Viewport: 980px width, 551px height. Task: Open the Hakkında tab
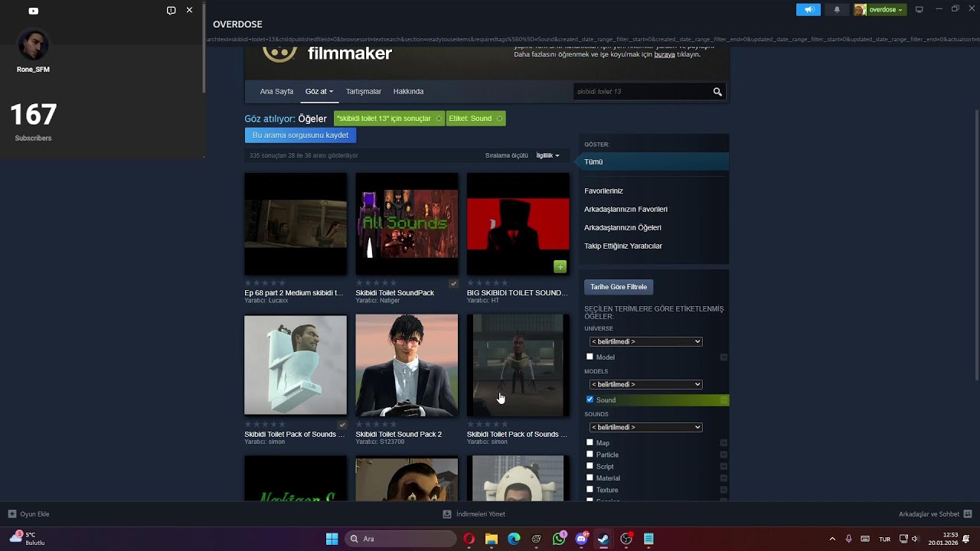click(x=408, y=92)
